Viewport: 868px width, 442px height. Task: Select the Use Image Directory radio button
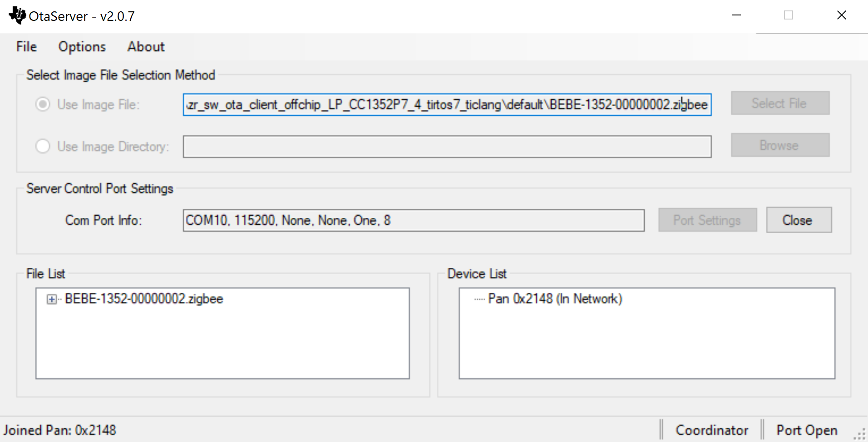pyautogui.click(x=43, y=146)
